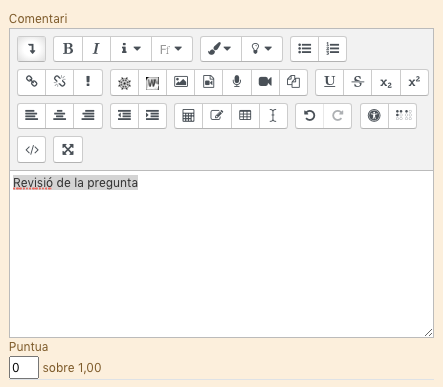Insert a table
The image size is (443, 387).
click(245, 116)
